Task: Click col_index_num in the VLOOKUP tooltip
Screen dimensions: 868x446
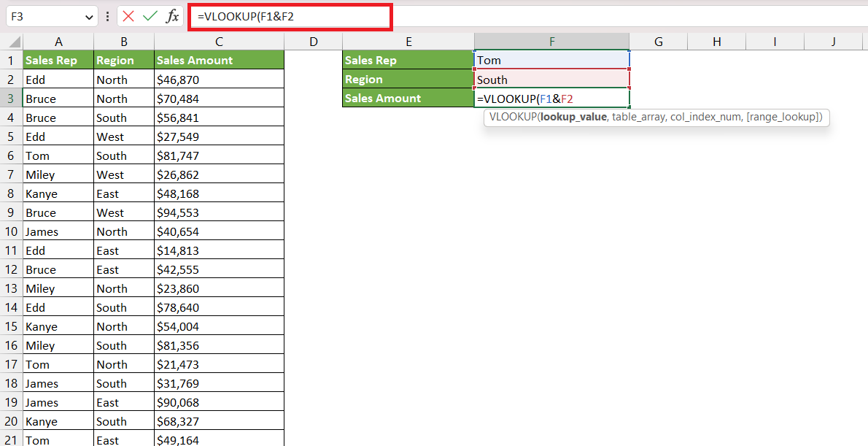Action: pos(706,118)
